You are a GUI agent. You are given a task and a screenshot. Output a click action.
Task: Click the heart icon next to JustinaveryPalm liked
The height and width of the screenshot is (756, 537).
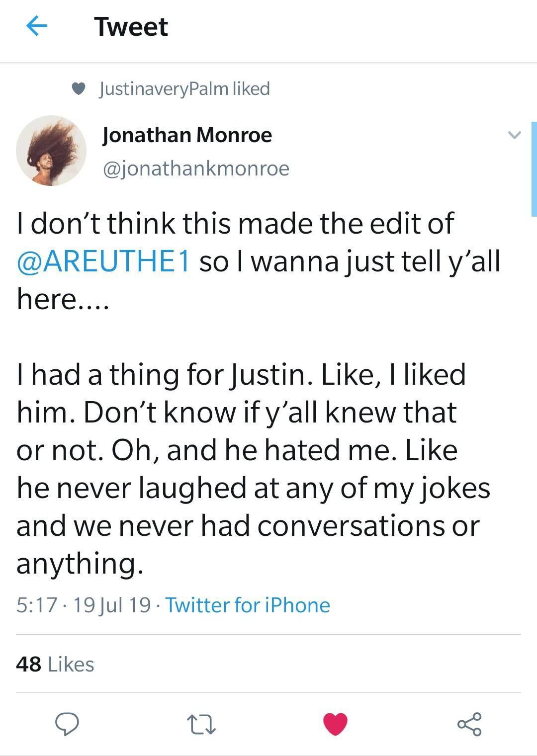click(x=80, y=88)
